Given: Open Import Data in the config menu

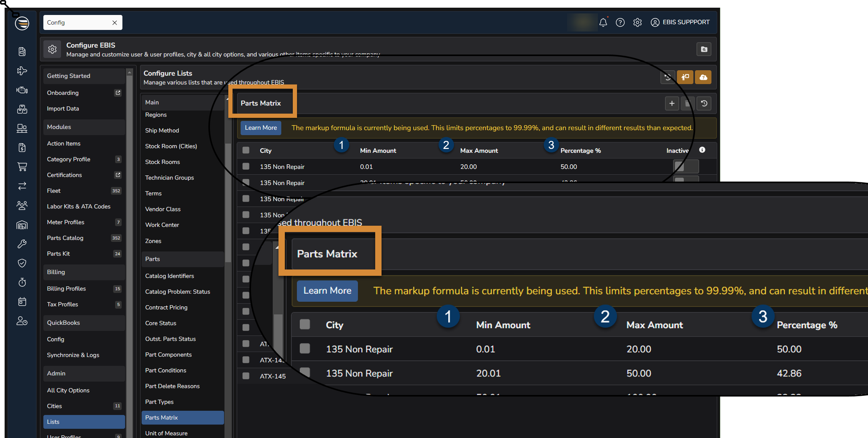Looking at the screenshot, I should click(x=63, y=108).
